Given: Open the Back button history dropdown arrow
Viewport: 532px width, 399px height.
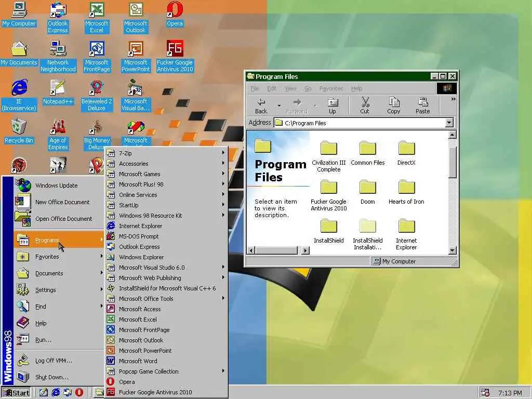Looking at the screenshot, I should coord(279,106).
